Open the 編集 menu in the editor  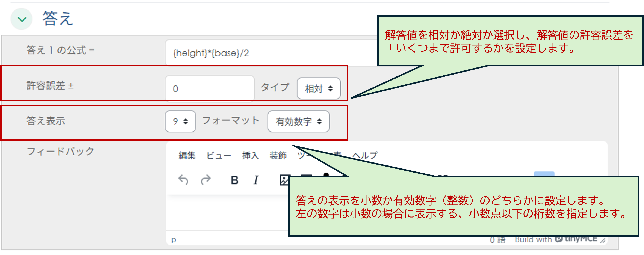(187, 155)
